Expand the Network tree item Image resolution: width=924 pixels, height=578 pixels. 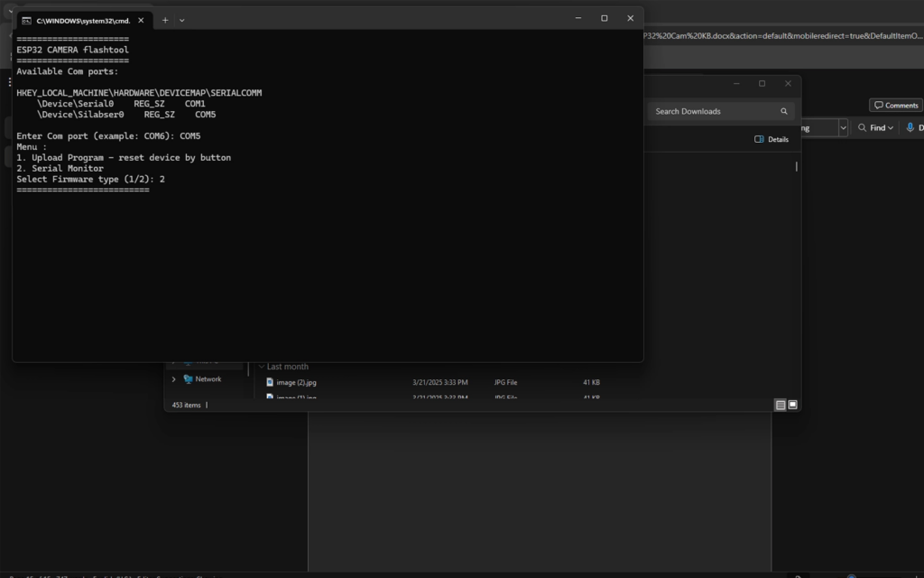tap(173, 379)
